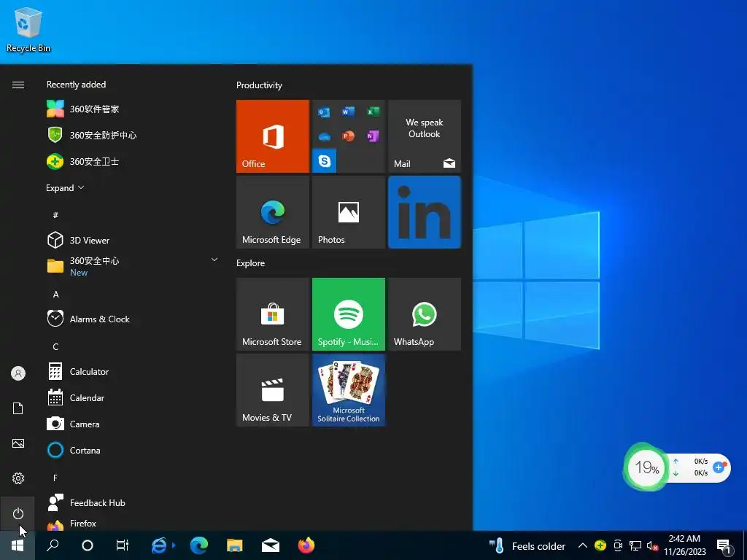Viewport: 747px width, 560px height.
Task: Click the blue plus on 360 speed widget
Action: click(719, 467)
